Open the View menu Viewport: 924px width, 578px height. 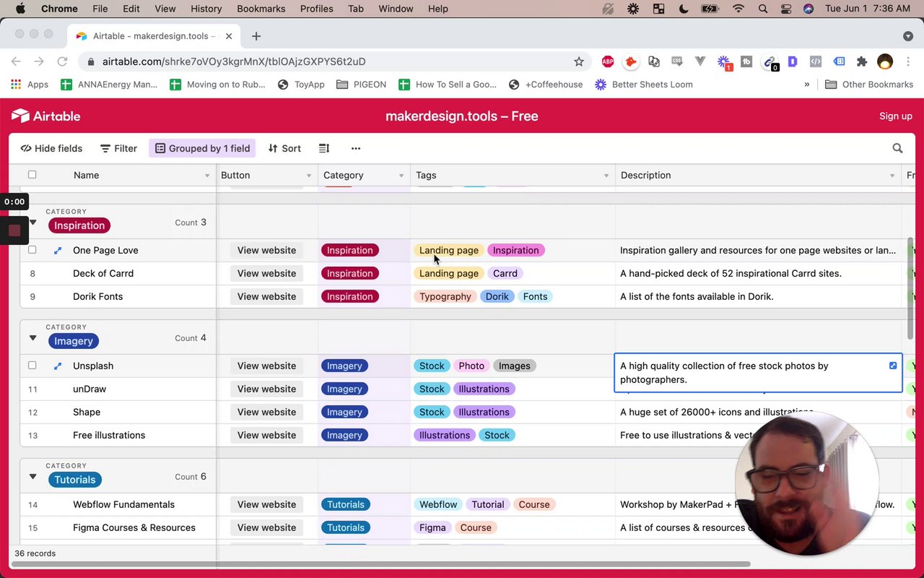[165, 9]
